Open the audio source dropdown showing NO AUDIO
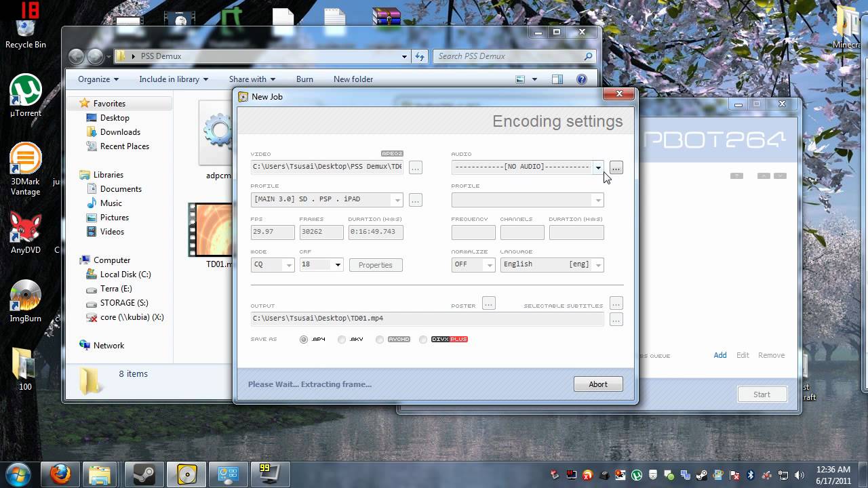Screen dimensions: 868x488 597,167
